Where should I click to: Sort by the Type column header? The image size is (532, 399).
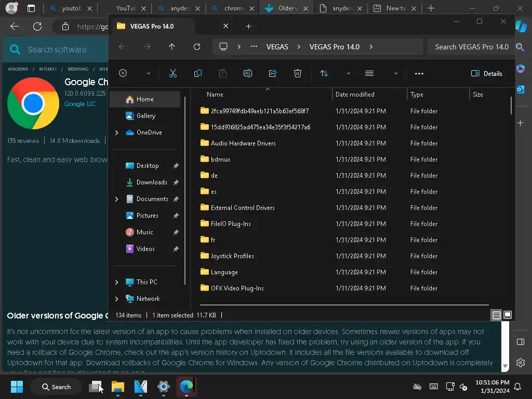tap(417, 95)
